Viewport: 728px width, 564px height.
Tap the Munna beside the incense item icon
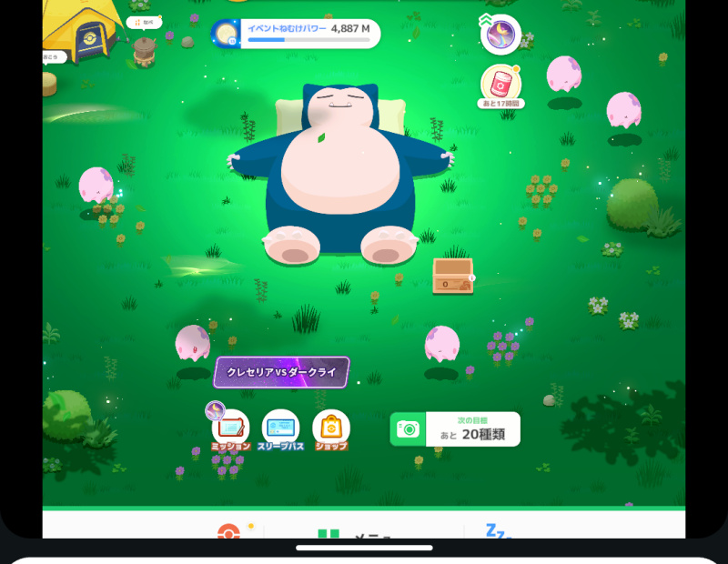click(563, 75)
